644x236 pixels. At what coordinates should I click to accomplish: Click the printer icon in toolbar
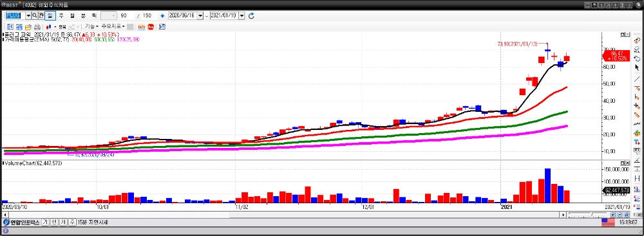[x=37, y=26]
